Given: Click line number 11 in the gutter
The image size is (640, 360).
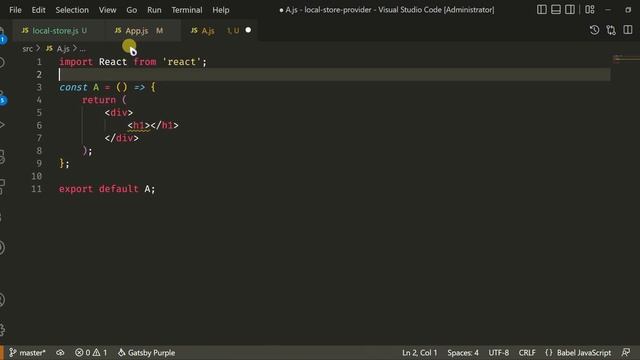Looking at the screenshot, I should (36, 189).
